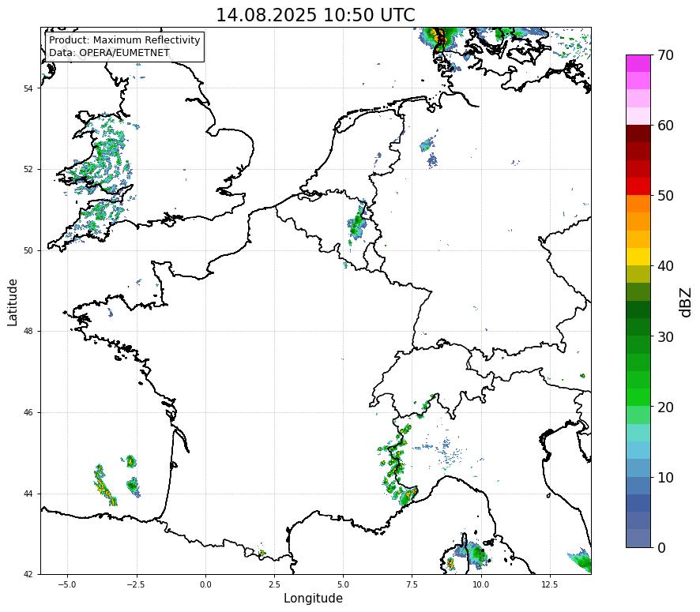Click the latitude tick label 44

click(28, 494)
